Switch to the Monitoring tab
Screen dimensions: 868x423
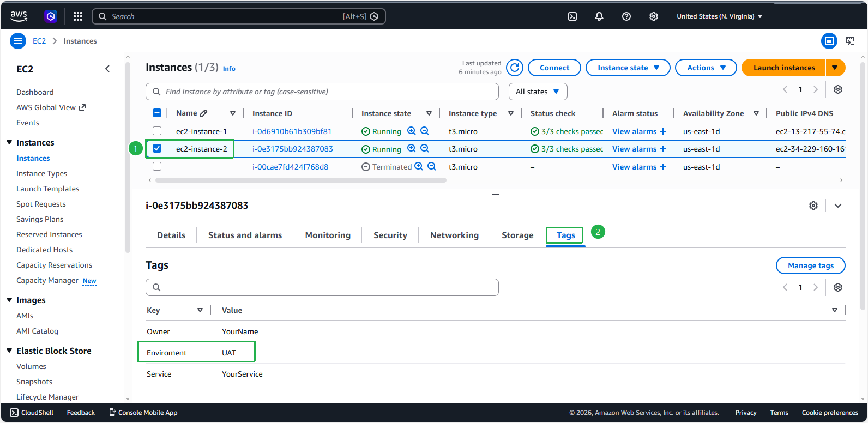(x=328, y=235)
